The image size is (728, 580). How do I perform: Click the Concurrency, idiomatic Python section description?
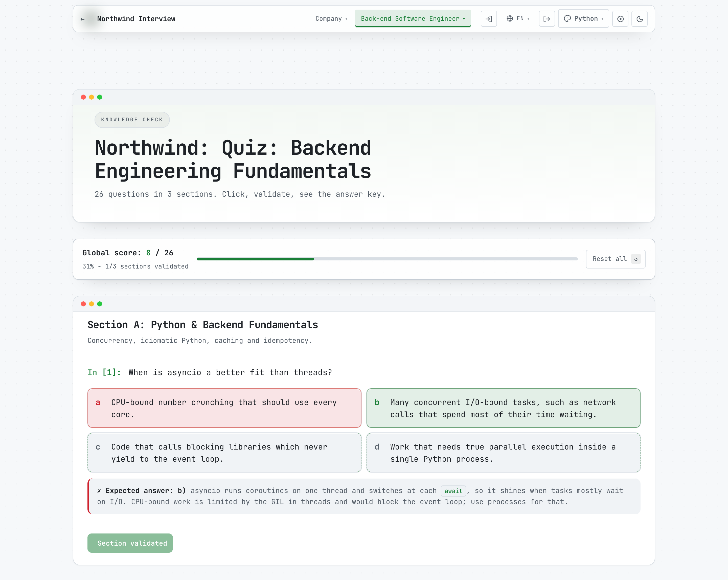[199, 341]
